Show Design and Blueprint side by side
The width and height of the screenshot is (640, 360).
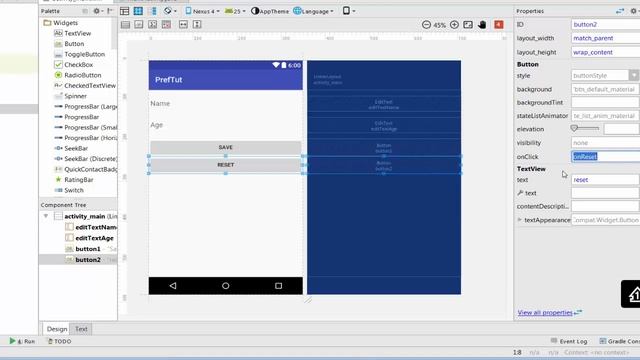pyautogui.click(x=153, y=11)
